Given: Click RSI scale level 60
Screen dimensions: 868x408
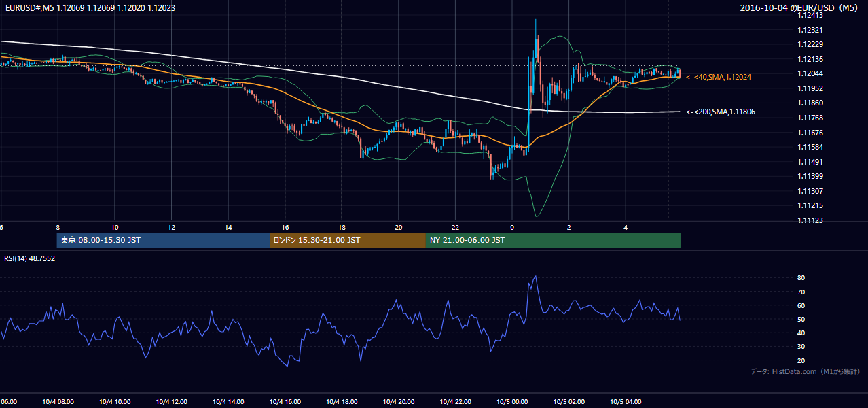Looking at the screenshot, I should coord(801,305).
